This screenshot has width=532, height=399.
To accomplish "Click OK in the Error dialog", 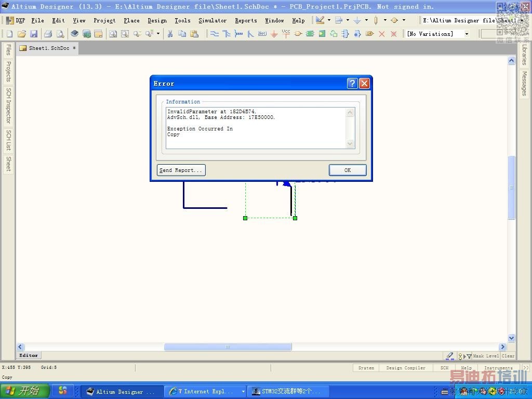I will click(348, 170).
